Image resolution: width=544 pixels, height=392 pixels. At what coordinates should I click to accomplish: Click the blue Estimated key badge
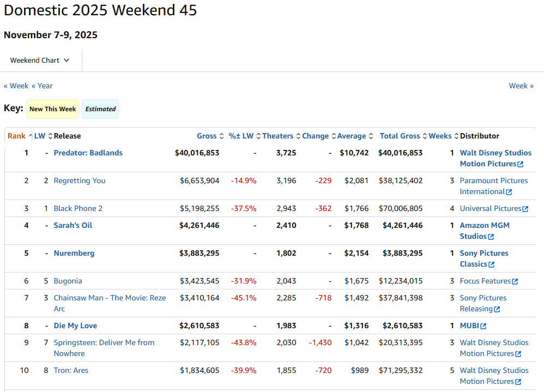(x=100, y=109)
